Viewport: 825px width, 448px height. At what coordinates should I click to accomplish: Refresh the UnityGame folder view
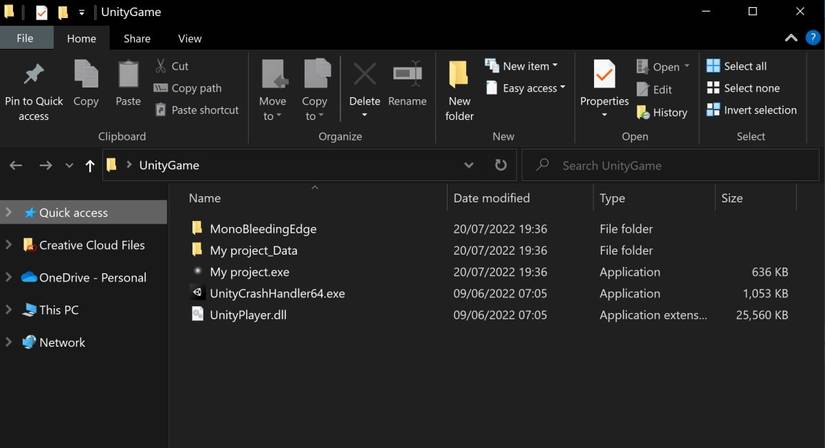click(501, 165)
